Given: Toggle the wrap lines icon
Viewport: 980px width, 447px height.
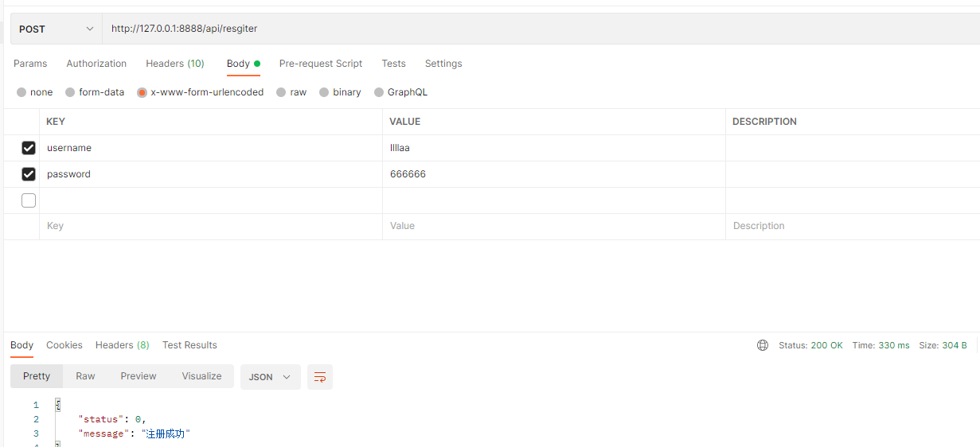Looking at the screenshot, I should tap(320, 377).
